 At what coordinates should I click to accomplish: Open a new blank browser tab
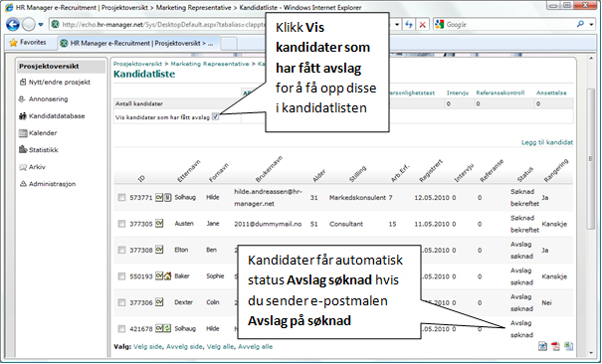click(x=229, y=44)
